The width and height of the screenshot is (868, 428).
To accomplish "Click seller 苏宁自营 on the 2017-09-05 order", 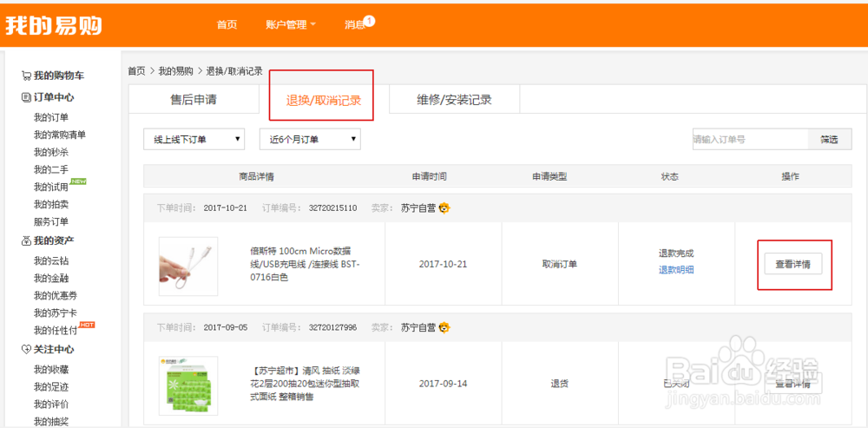I will (418, 327).
